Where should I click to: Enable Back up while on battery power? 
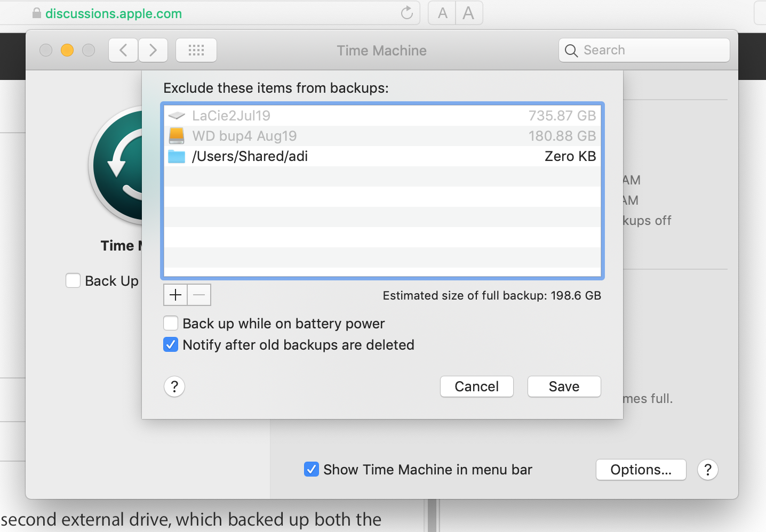pyautogui.click(x=171, y=324)
